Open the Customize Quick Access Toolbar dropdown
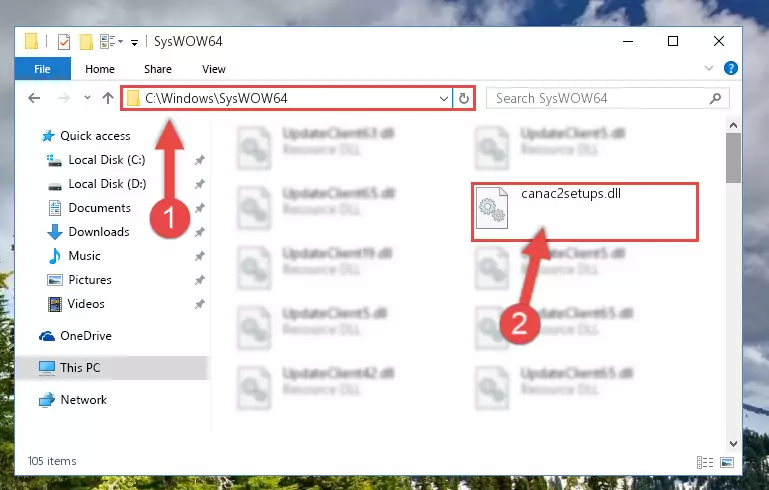The width and height of the screenshot is (769, 490). [x=134, y=43]
